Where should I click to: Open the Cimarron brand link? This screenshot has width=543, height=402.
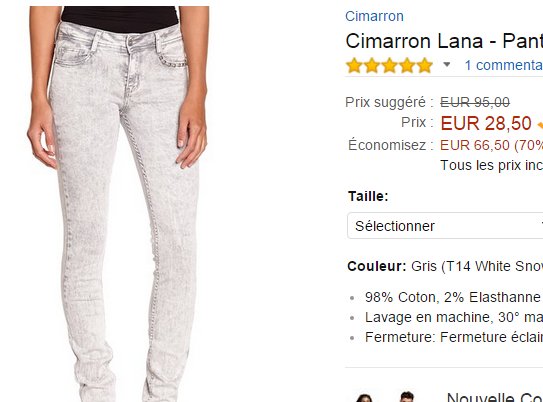[374, 16]
